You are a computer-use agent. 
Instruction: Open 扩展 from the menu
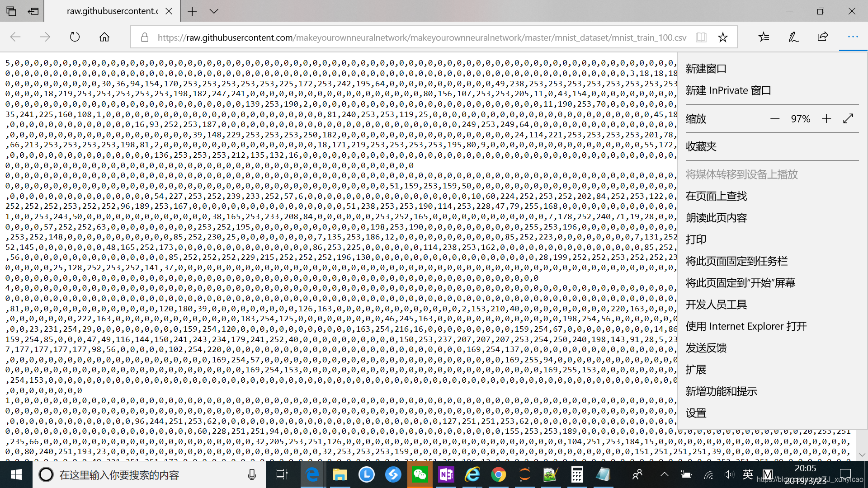(x=772, y=370)
